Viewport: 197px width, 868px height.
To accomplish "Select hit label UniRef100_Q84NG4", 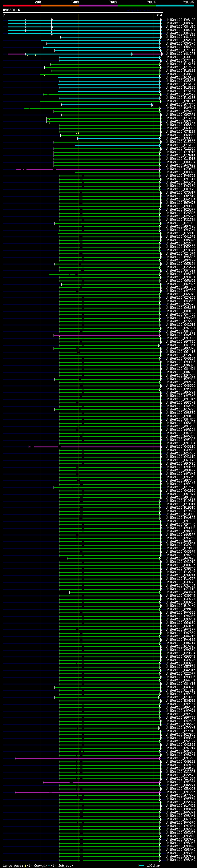I will [x=180, y=369].
